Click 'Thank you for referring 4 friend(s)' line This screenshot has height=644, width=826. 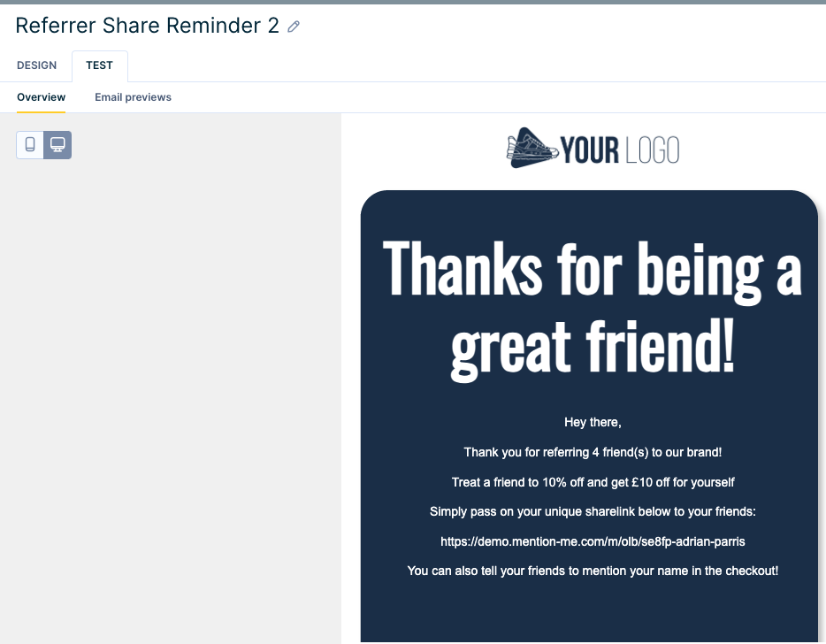point(593,452)
